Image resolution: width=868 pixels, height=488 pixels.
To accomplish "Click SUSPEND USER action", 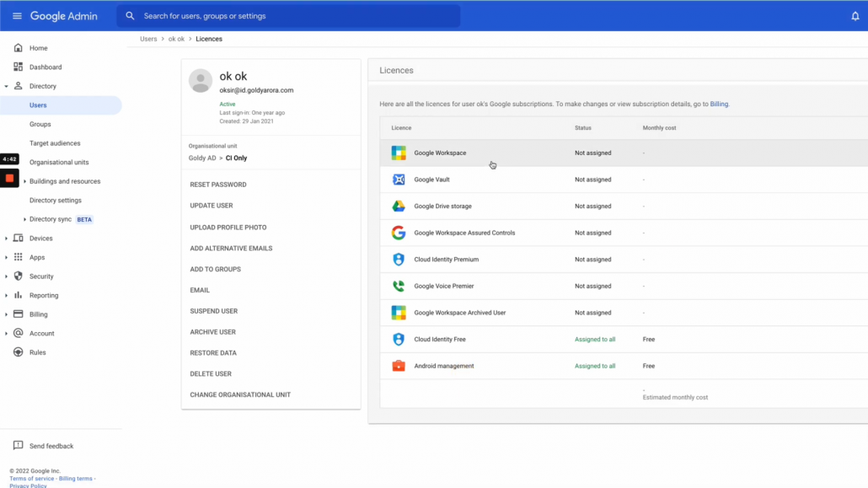I will click(x=214, y=311).
